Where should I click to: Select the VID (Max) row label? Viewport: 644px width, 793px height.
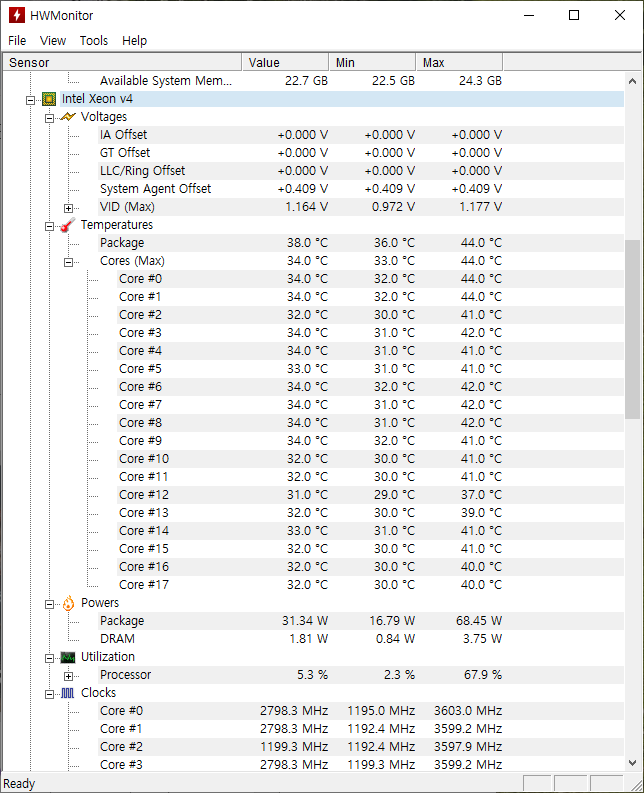127,207
